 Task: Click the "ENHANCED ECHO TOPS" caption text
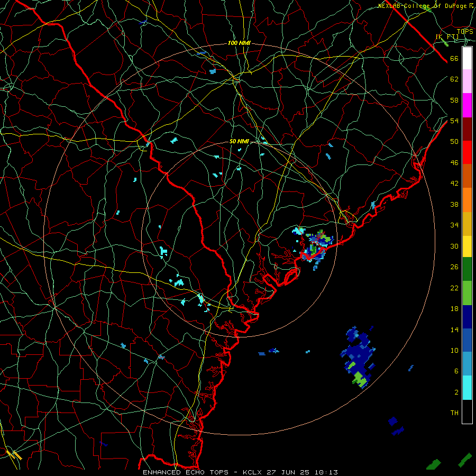click(186, 472)
